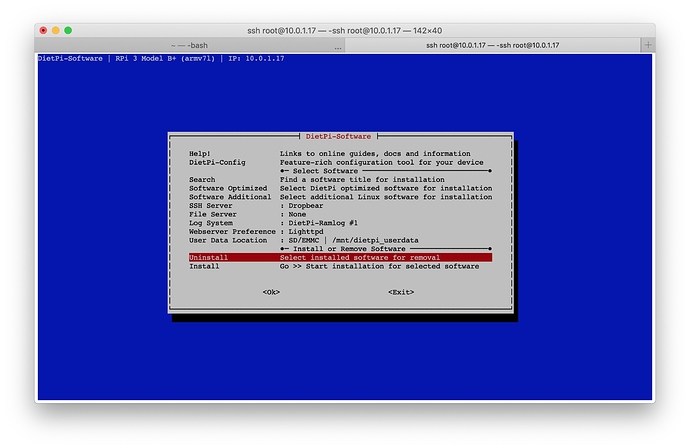Click the <Exit> button

[x=401, y=292]
